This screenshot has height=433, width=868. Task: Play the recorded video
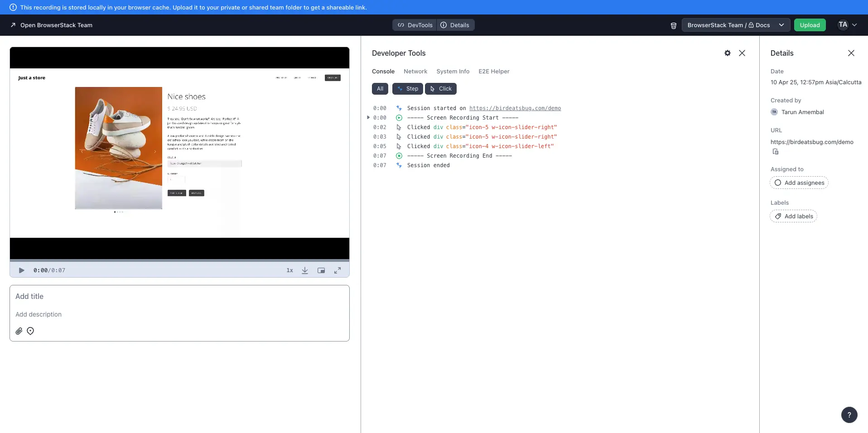click(x=21, y=270)
